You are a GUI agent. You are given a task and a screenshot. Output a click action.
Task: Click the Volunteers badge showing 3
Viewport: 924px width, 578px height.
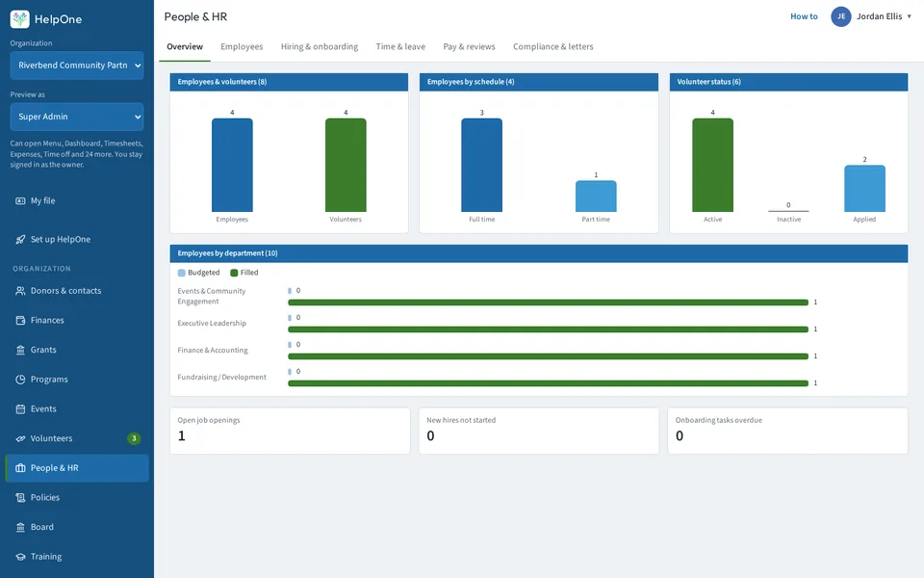coord(134,438)
